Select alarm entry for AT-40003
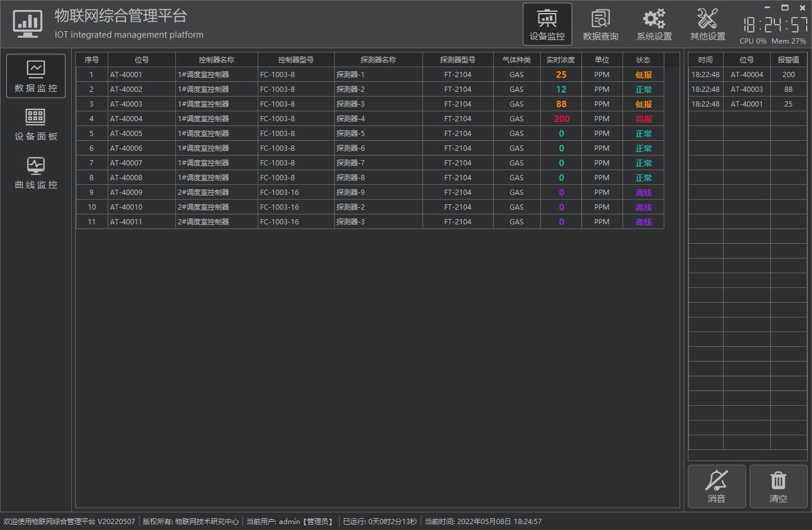The width and height of the screenshot is (812, 530). [747, 90]
